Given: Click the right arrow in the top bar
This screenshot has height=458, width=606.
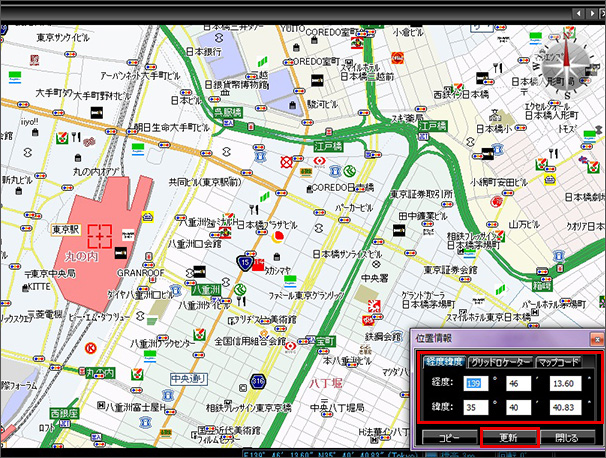Looking at the screenshot, I should point(592,14).
